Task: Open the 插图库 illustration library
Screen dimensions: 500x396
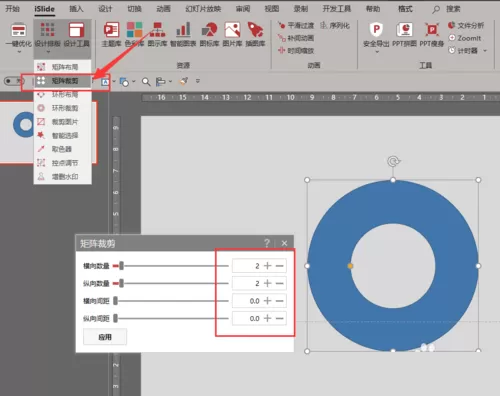Action: point(255,34)
